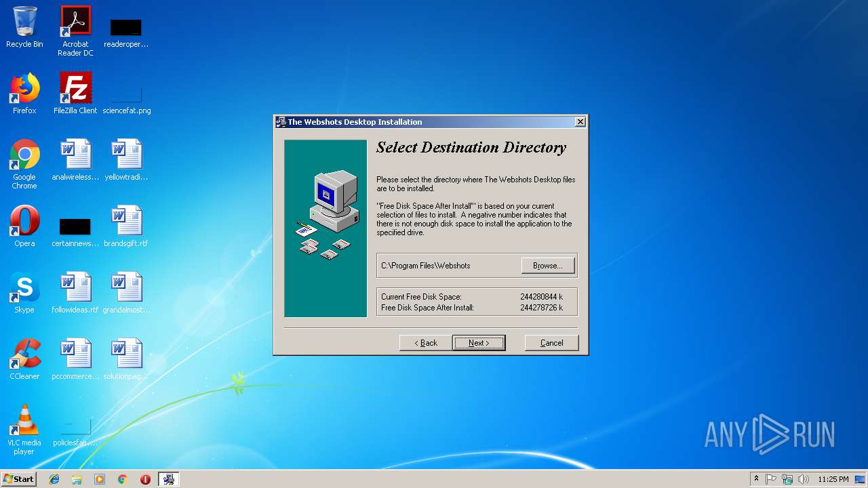
Task: Select the certainnews... desktop file
Action: [x=75, y=232]
